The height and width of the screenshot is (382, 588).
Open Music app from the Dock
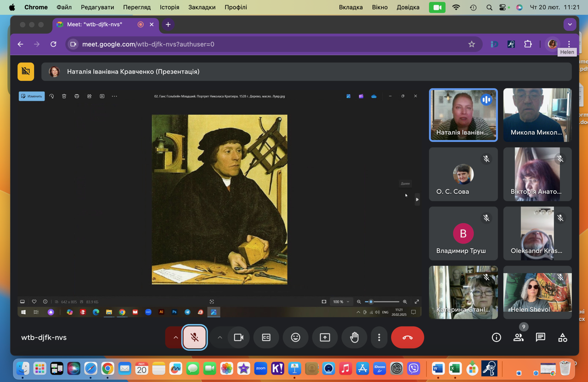point(345,368)
